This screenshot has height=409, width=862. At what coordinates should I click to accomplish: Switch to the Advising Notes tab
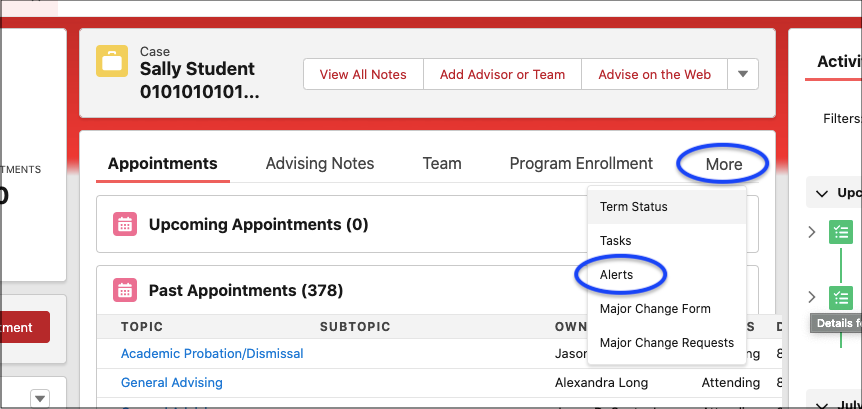(x=320, y=163)
